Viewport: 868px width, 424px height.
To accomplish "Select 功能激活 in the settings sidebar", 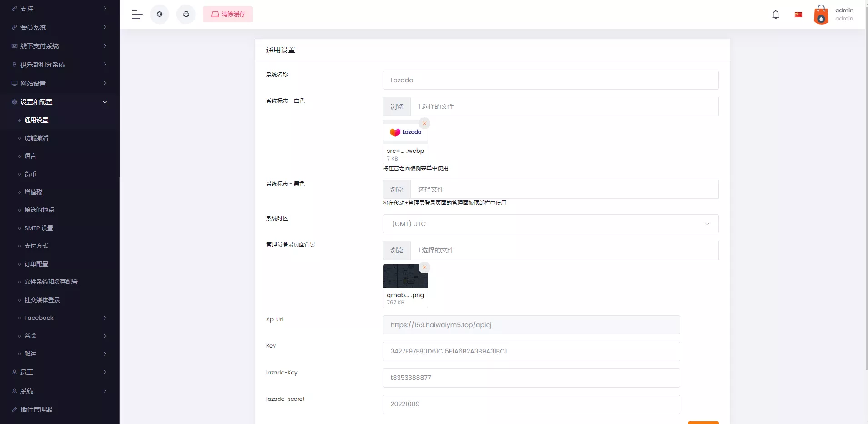I will [37, 138].
